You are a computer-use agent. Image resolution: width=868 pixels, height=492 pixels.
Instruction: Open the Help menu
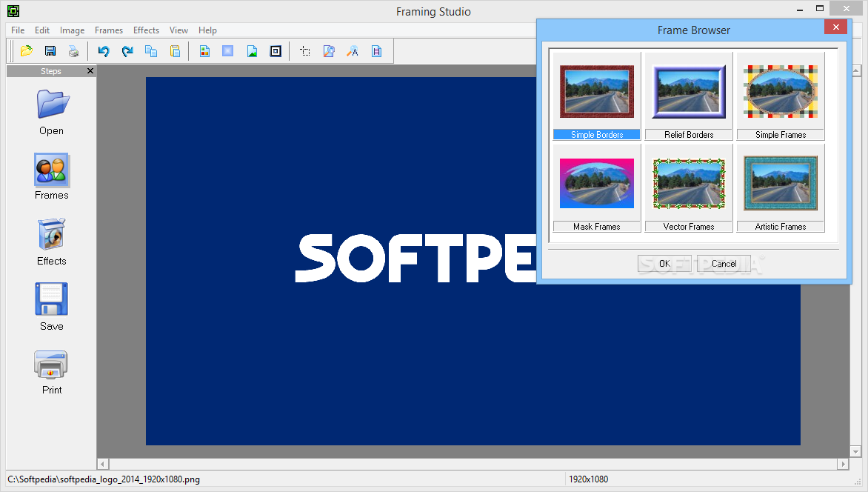(x=207, y=30)
